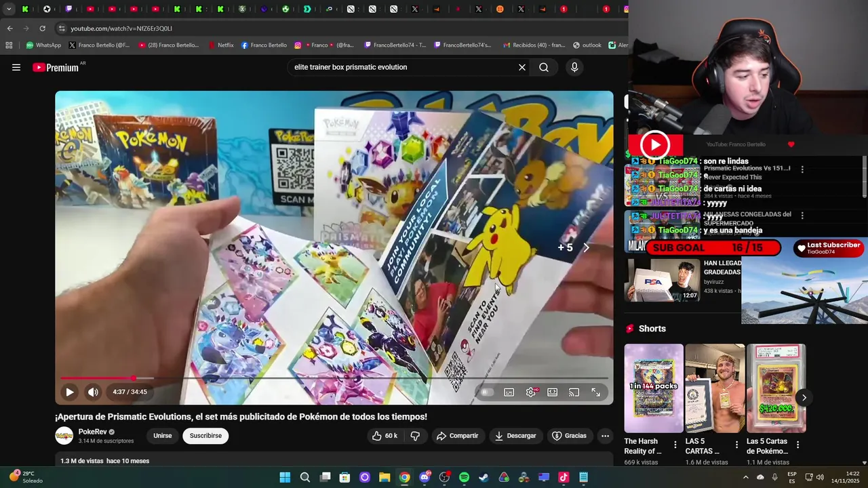This screenshot has height=488, width=868.
Task: Click the red play button on stream overlay
Action: (655, 144)
